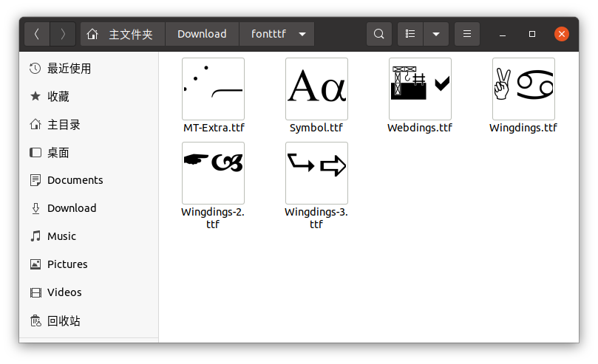The image size is (598, 364).
Task: Select the Symbol.ttf font thumbnail
Action: click(x=316, y=89)
